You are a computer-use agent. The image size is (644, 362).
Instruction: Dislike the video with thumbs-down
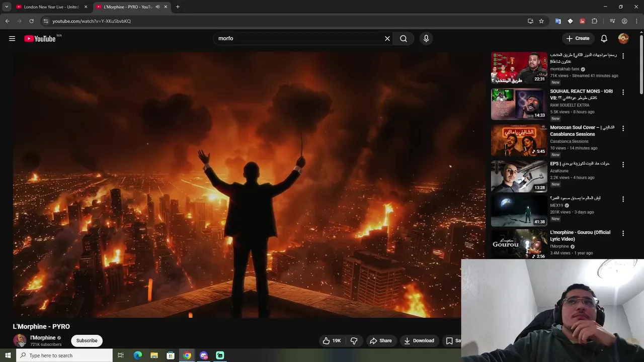click(x=354, y=340)
